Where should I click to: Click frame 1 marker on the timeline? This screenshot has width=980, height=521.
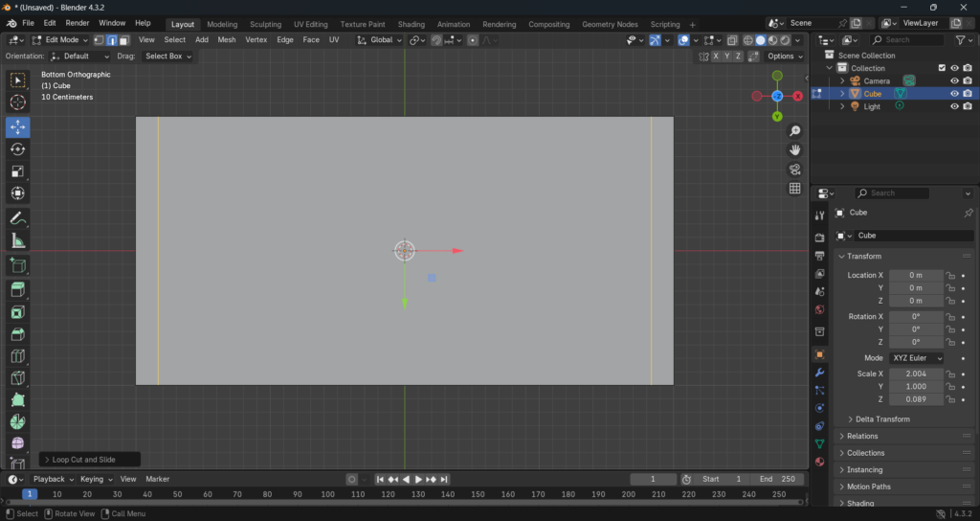point(30,494)
